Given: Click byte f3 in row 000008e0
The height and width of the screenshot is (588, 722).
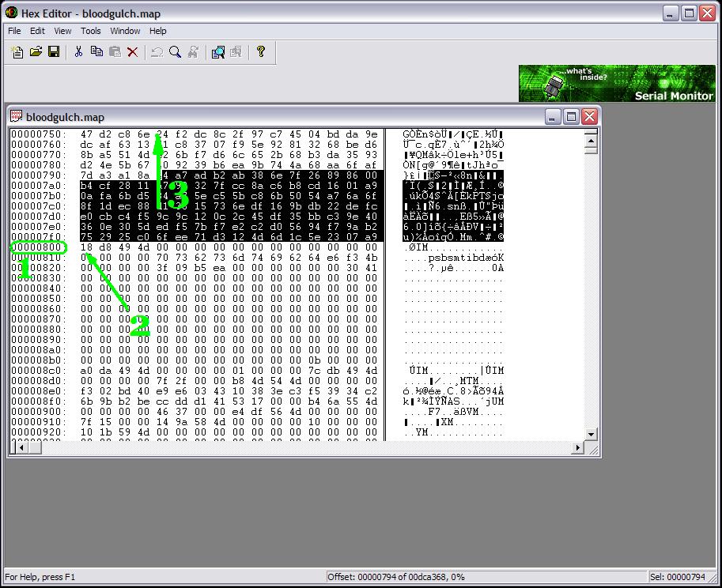Looking at the screenshot, I should point(86,391).
